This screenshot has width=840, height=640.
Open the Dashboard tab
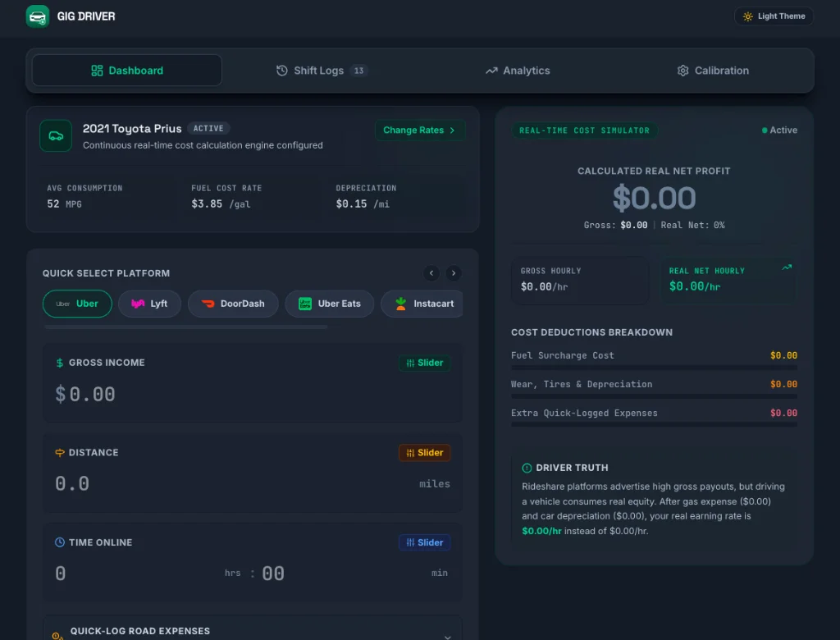point(127,71)
